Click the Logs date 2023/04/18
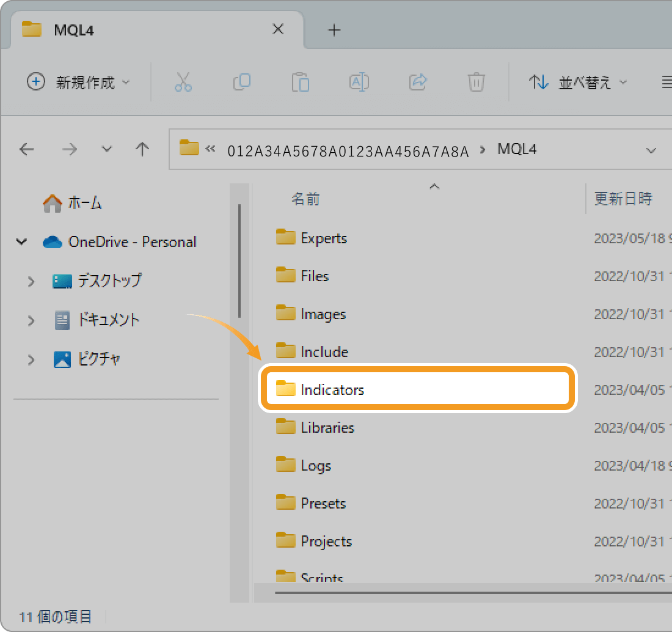 tap(629, 466)
